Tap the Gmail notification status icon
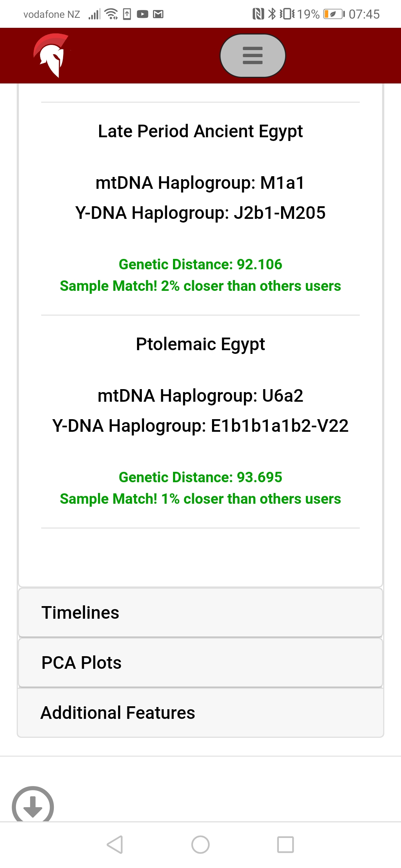This screenshot has height=868, width=401. pyautogui.click(x=159, y=14)
